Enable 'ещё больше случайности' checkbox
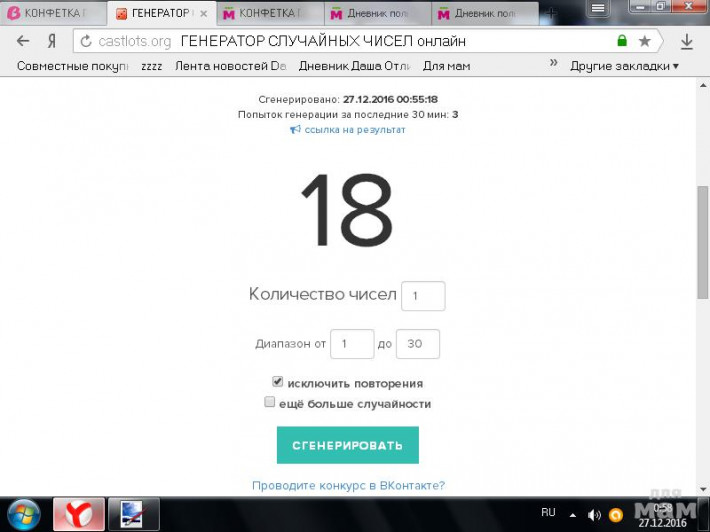This screenshot has height=532, width=710. click(270, 402)
